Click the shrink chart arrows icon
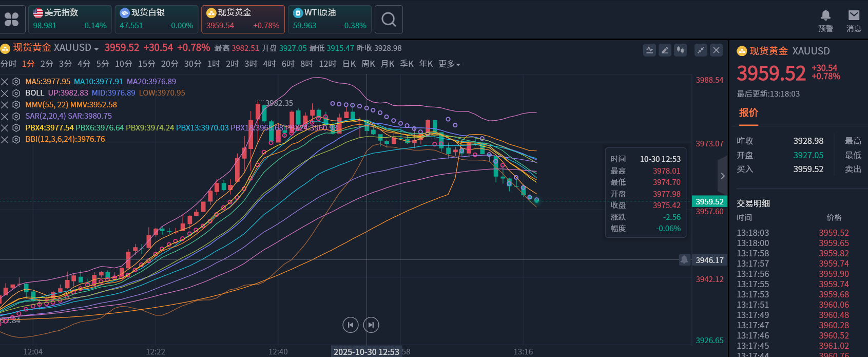Image resolution: width=868 pixels, height=357 pixels. tap(701, 50)
